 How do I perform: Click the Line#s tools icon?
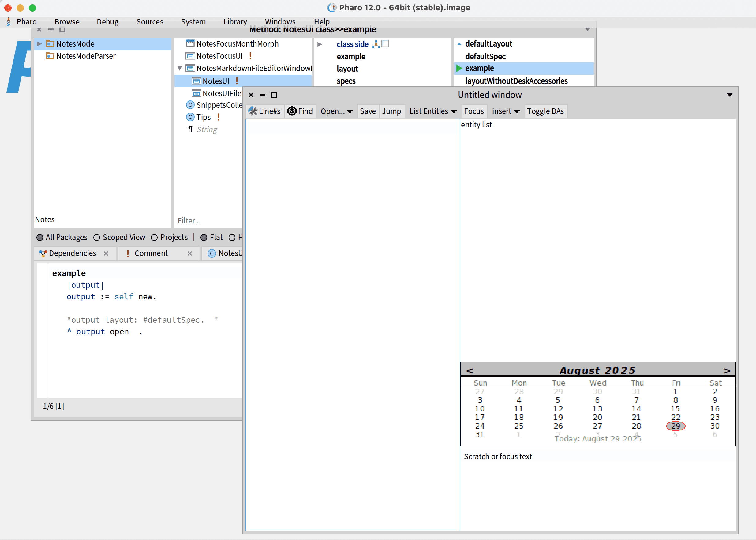(253, 111)
